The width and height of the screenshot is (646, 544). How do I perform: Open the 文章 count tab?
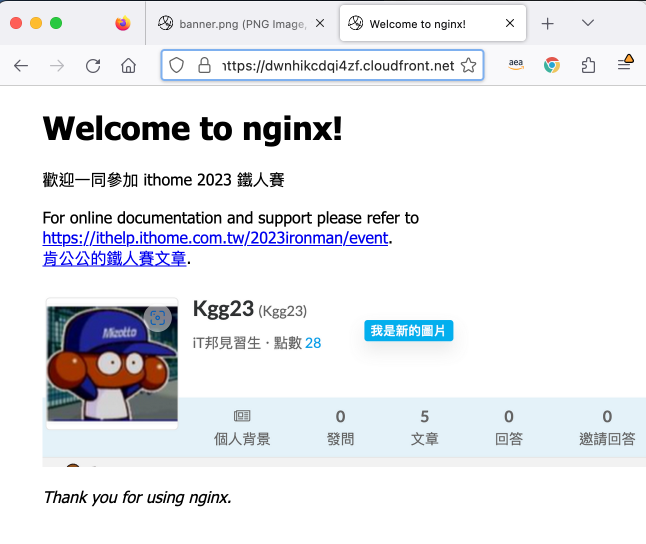424,427
